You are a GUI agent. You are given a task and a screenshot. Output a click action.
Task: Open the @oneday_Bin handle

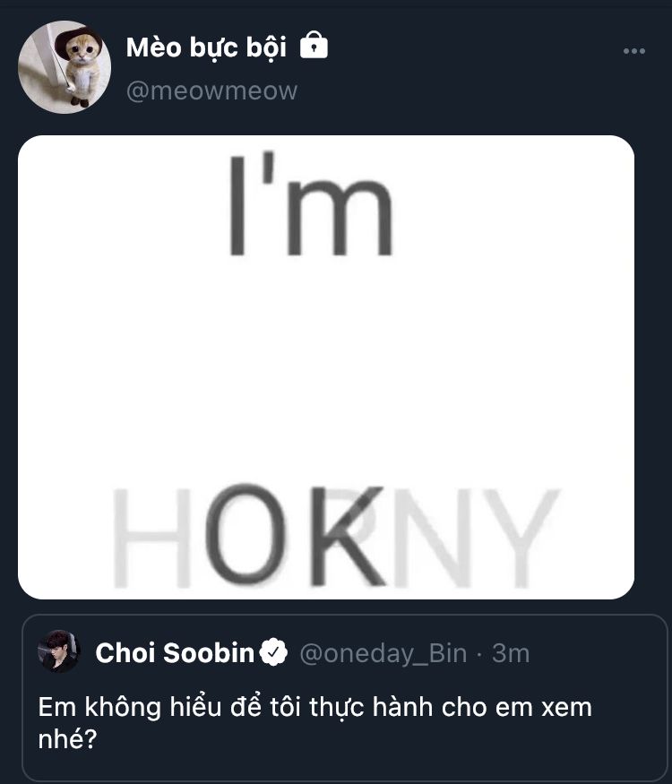(383, 653)
